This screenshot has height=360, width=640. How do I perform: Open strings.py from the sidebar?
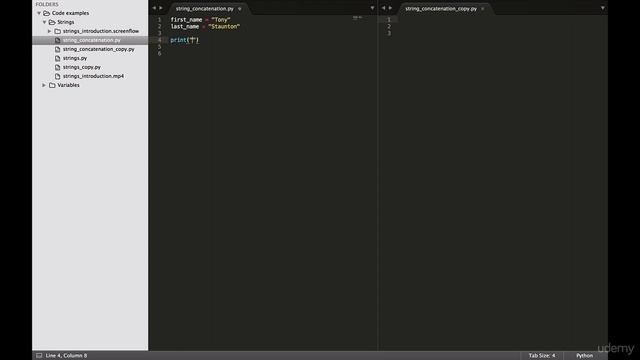[75, 58]
